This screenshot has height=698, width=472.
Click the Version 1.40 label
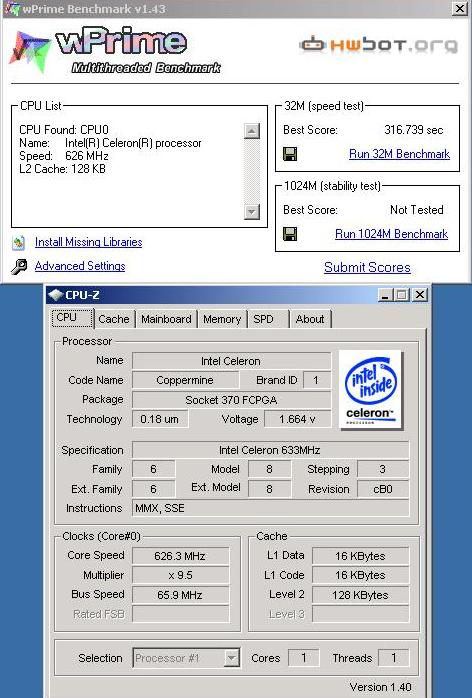pos(380,687)
